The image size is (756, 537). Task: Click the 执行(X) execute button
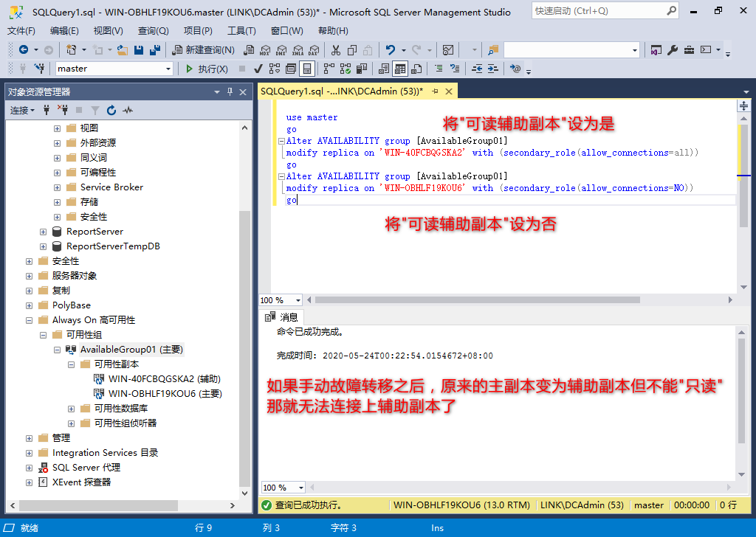coord(207,69)
